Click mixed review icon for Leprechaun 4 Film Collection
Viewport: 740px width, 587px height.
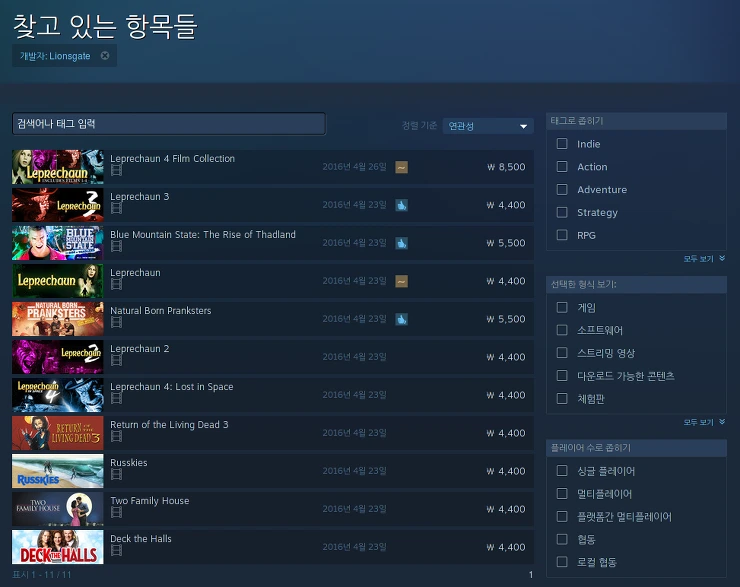(x=402, y=167)
